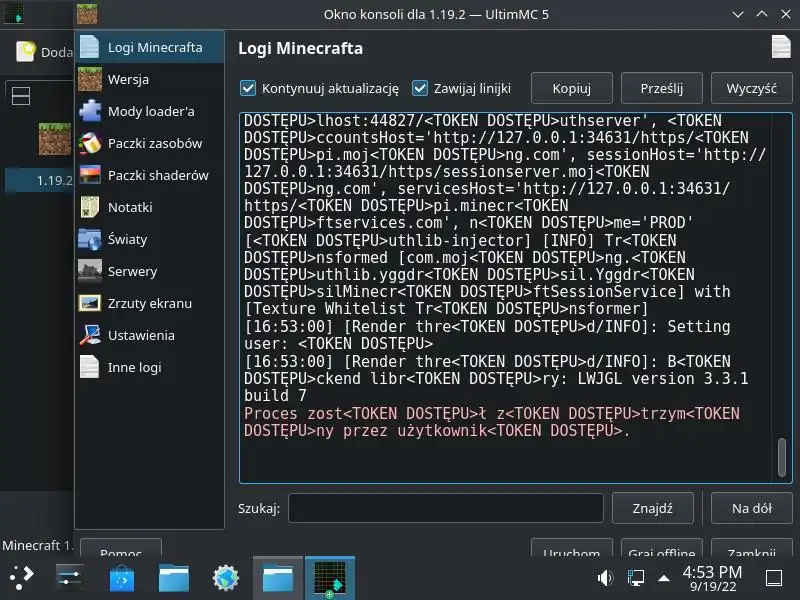Click the Paczki zasobów paint bucket icon
The image size is (800, 600).
tap(90, 143)
